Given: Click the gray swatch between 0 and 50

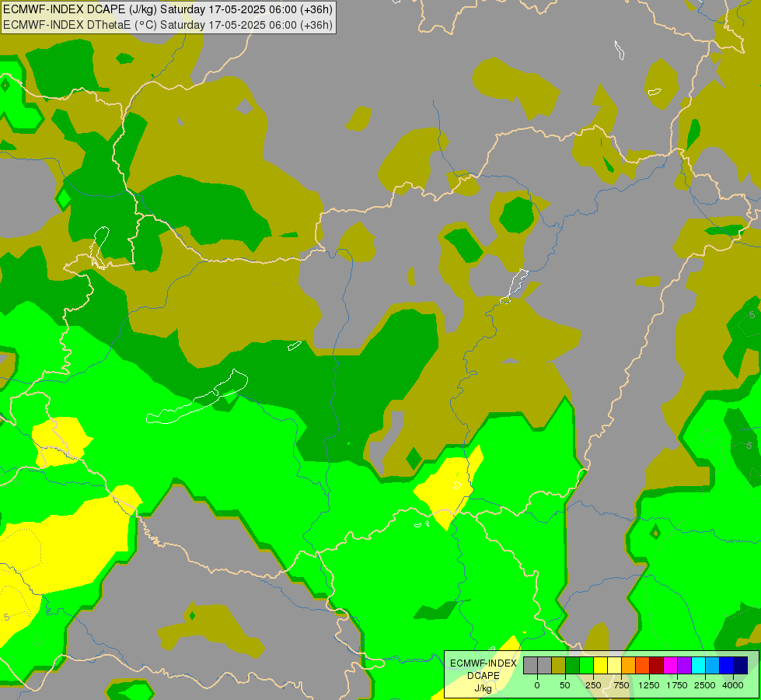Looking at the screenshot, I should [545, 665].
